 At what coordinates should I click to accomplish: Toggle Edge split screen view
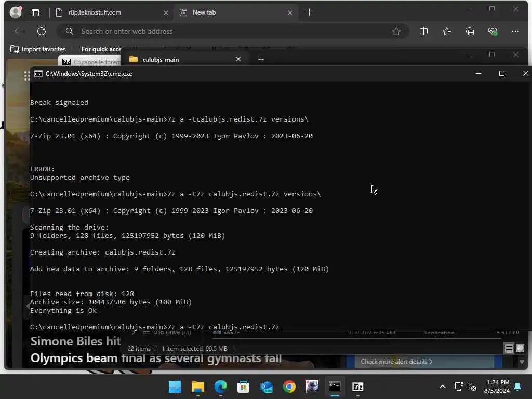423,31
